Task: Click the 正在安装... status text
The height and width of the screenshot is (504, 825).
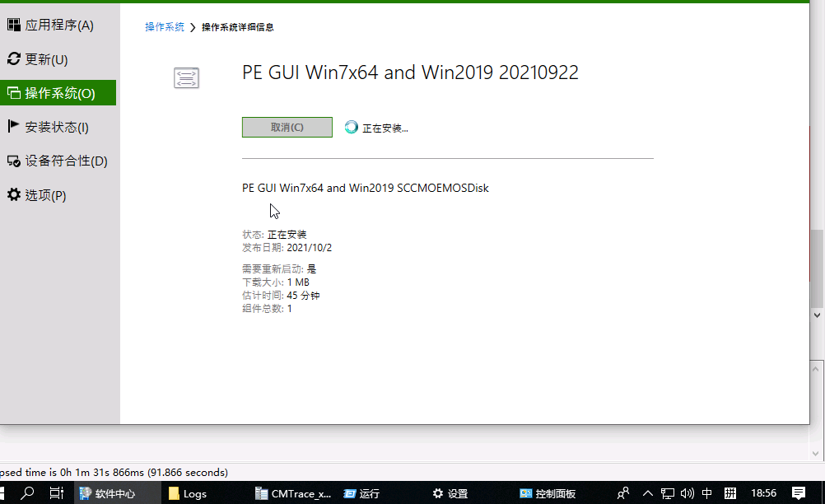Action: tap(385, 128)
